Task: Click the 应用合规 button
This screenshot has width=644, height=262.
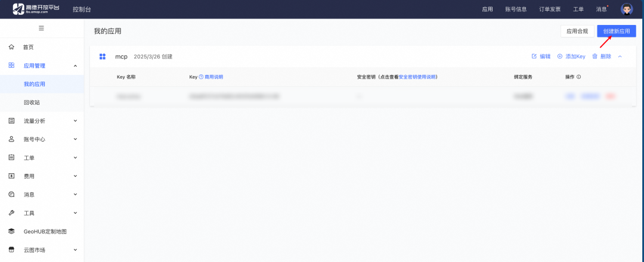Action: [577, 31]
